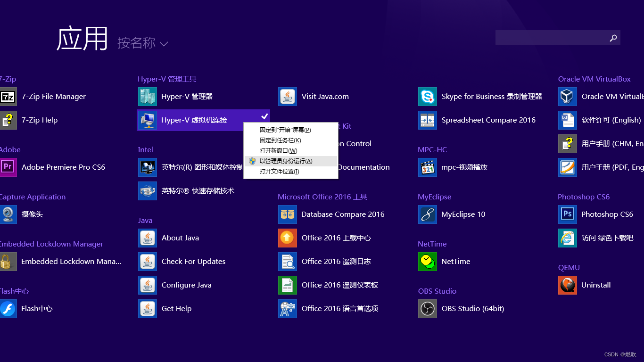Launch MyEclipse 10 icon
The width and height of the screenshot is (644, 362).
428,214
